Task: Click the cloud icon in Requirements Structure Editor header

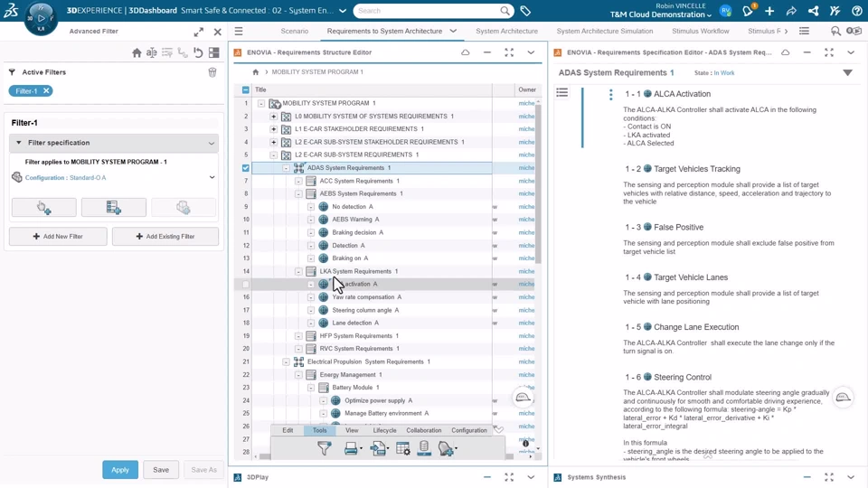Action: point(465,52)
